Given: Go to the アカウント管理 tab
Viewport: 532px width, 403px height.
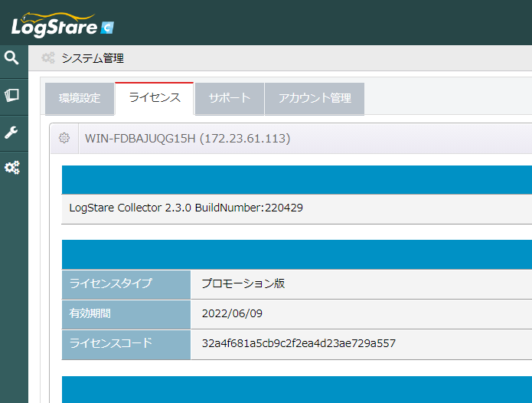Looking at the screenshot, I should coord(315,98).
